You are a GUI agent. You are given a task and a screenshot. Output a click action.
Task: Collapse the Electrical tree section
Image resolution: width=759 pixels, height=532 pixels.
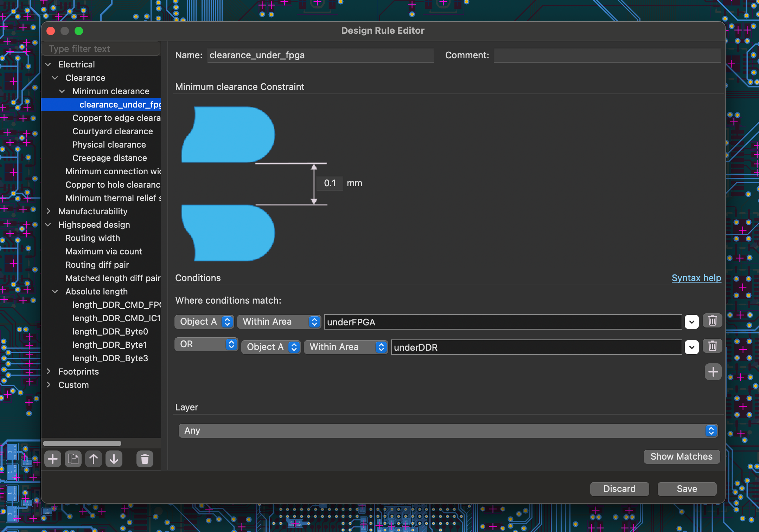[48, 64]
